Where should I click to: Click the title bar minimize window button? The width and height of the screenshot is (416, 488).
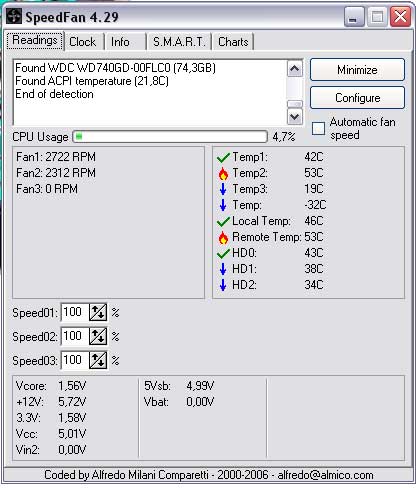[x=353, y=17]
